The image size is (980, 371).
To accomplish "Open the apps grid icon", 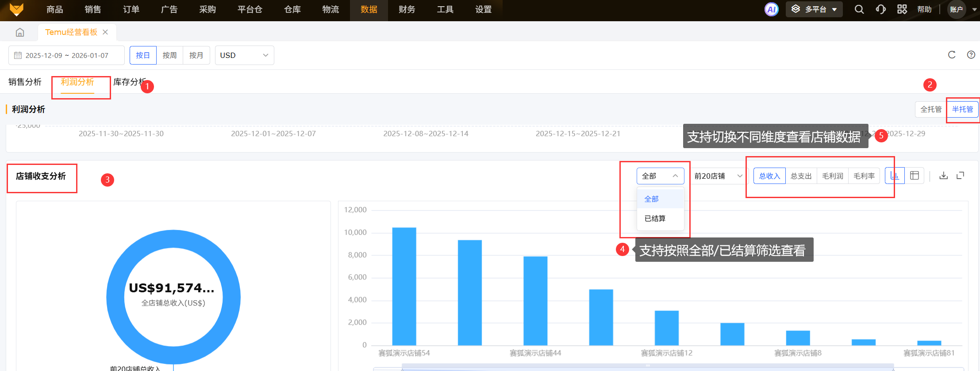I will coord(902,9).
